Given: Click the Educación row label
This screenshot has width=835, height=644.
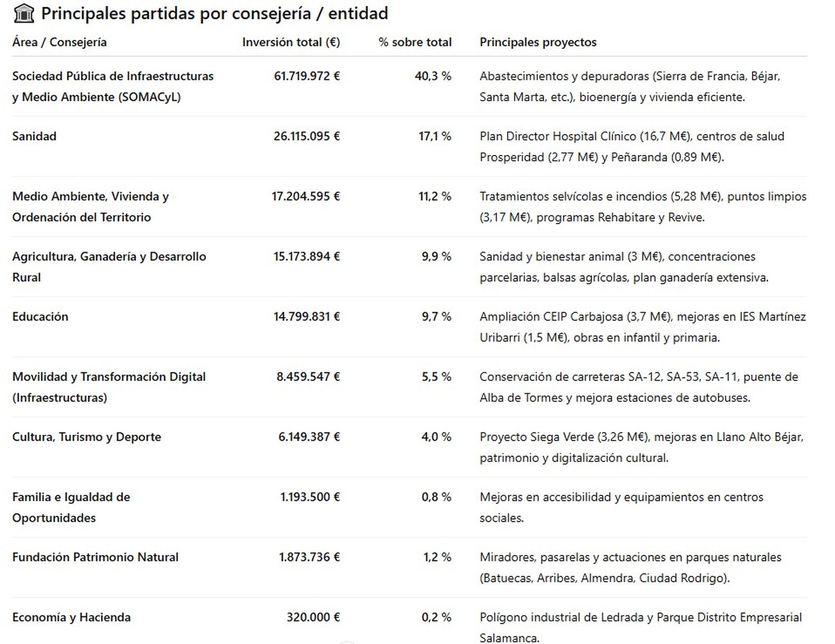Looking at the screenshot, I should pos(40,316).
